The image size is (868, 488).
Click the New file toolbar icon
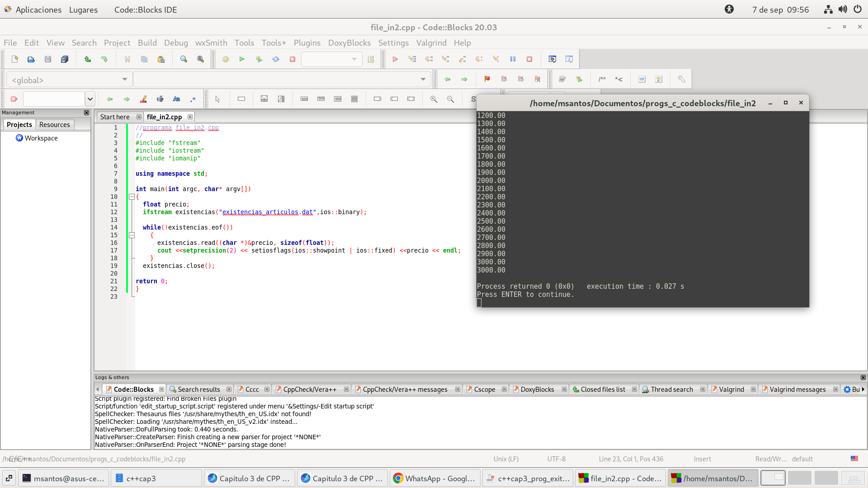tap(14, 59)
